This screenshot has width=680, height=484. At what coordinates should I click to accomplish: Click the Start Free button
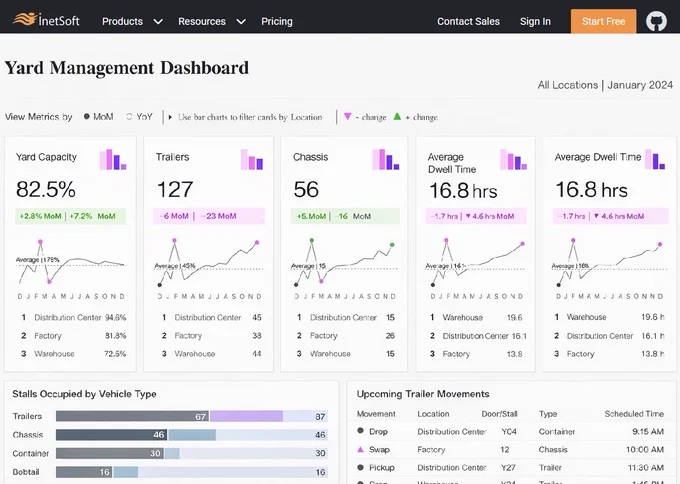(x=603, y=21)
